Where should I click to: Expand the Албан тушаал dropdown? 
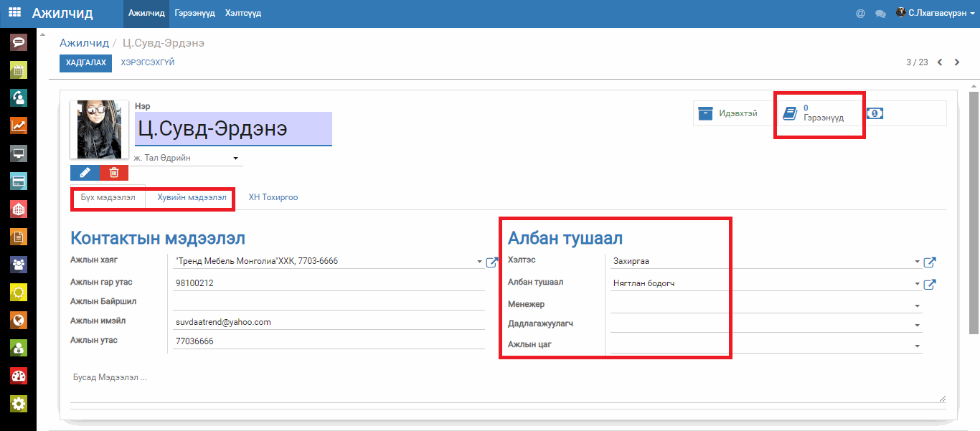click(917, 284)
